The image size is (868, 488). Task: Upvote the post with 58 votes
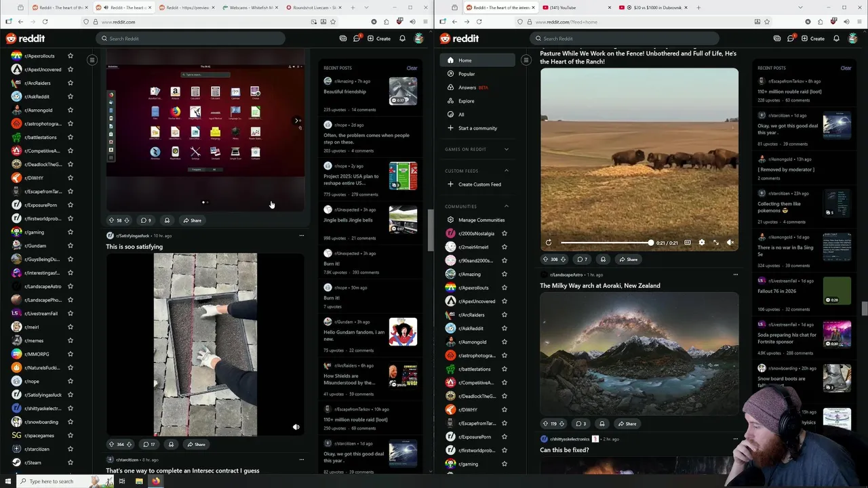pyautogui.click(x=111, y=220)
